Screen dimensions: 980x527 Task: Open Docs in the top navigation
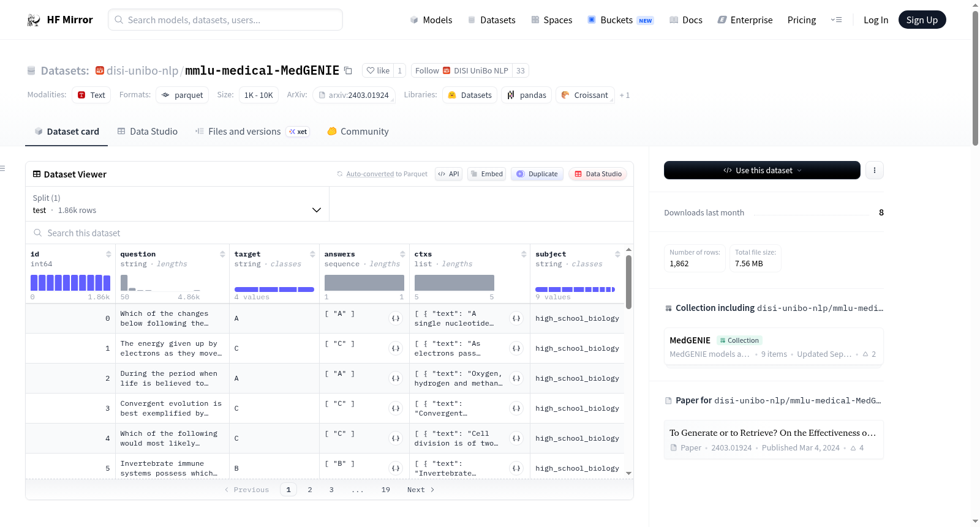pos(686,20)
